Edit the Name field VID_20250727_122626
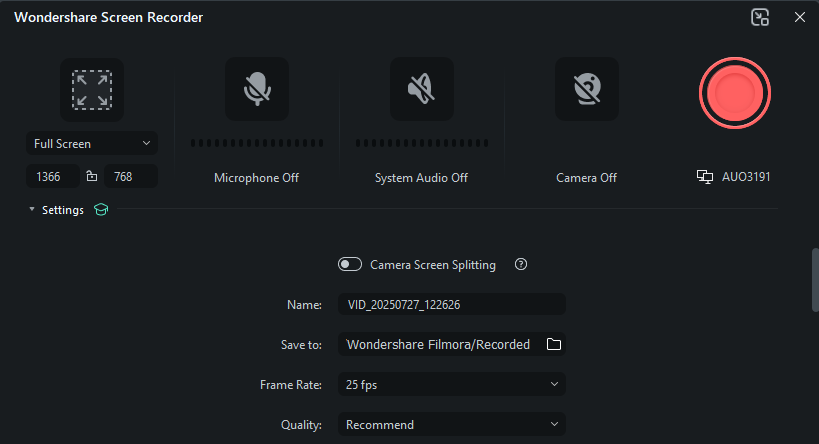Image resolution: width=819 pixels, height=444 pixels. (x=452, y=305)
